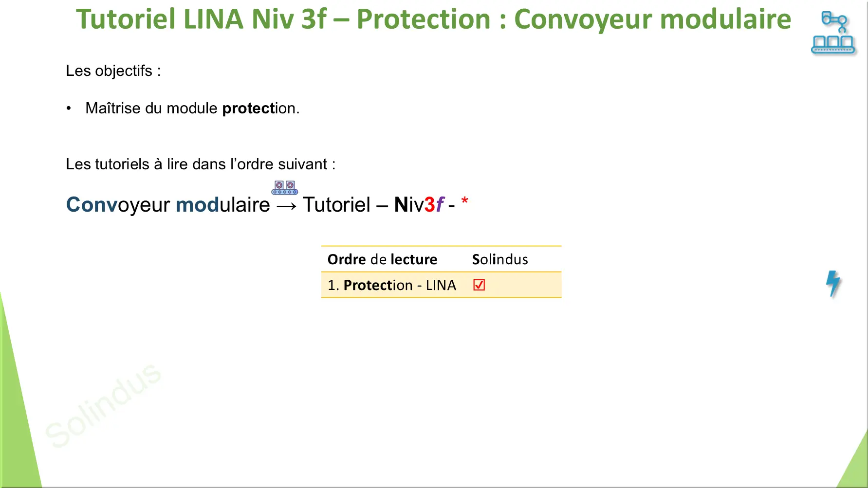Viewport: 868px width, 488px height.
Task: Click the conveyor robot icon top right
Action: click(833, 33)
